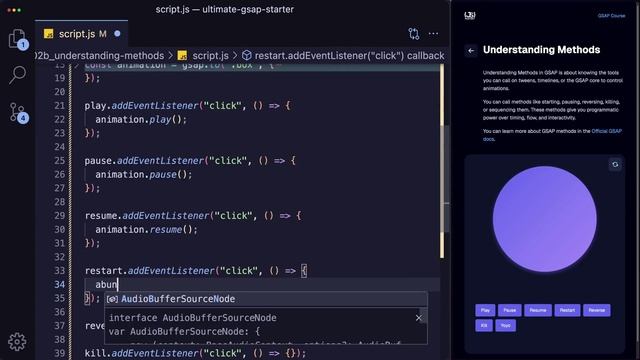
Task: Open the More Actions ellipsis in the editor toolbar
Action: 433,34
